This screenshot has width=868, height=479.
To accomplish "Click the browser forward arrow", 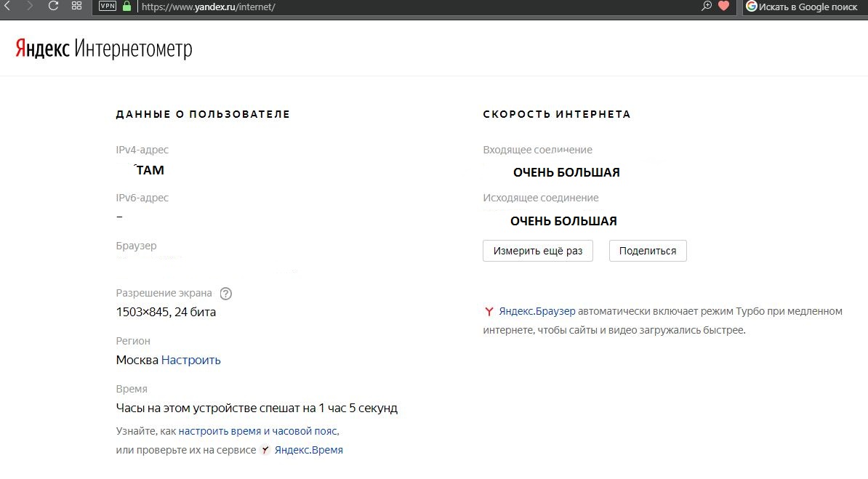I will click(x=30, y=6).
